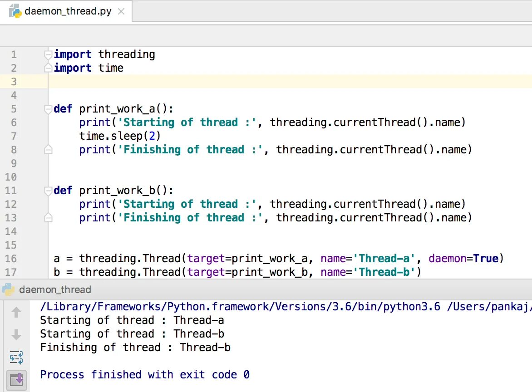Place cursor on highlighted empty line 3
532x392 pixels.
(x=290, y=82)
